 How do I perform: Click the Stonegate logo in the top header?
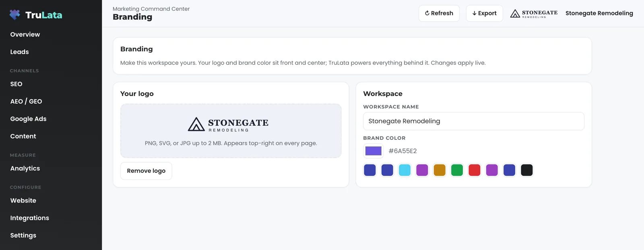point(534,13)
